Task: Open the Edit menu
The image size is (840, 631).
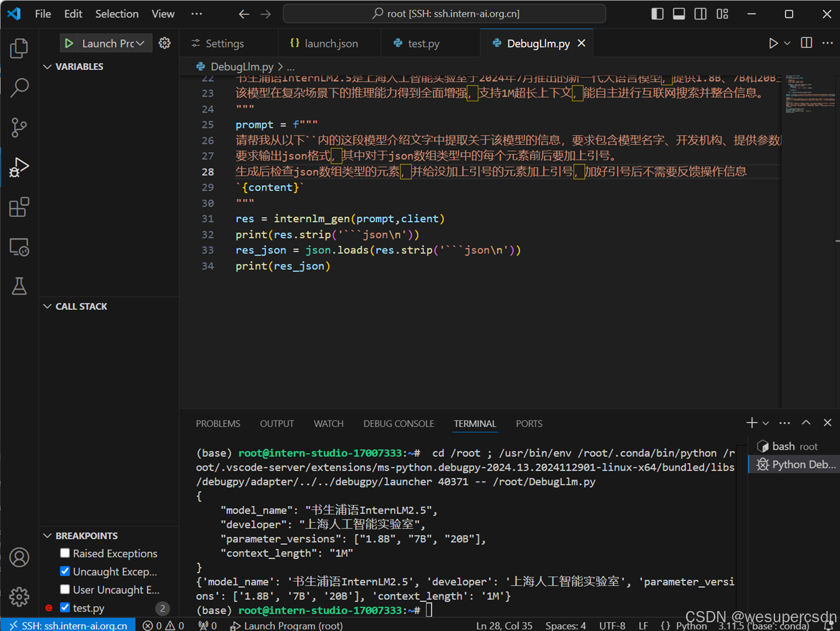Action: pos(73,14)
